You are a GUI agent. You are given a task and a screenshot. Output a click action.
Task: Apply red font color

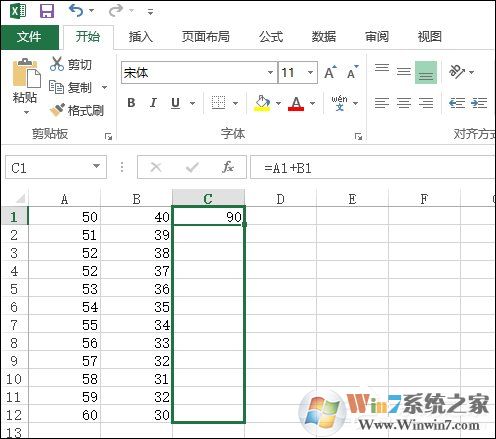coord(296,103)
